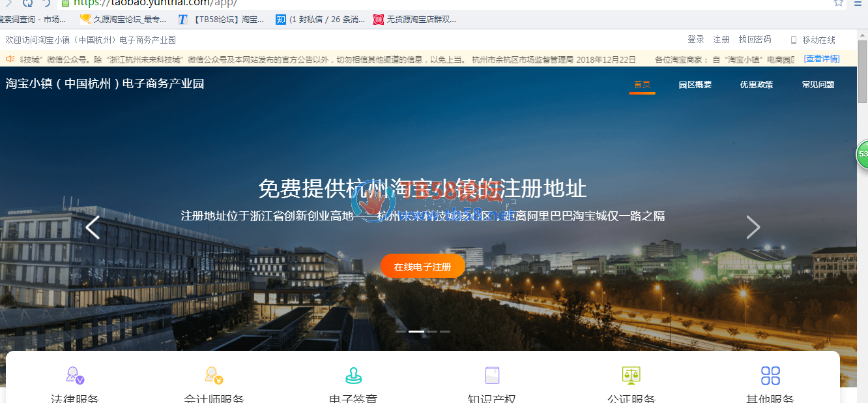The height and width of the screenshot is (403, 868).
Task: Open the 移动在线 link
Action: tap(818, 40)
